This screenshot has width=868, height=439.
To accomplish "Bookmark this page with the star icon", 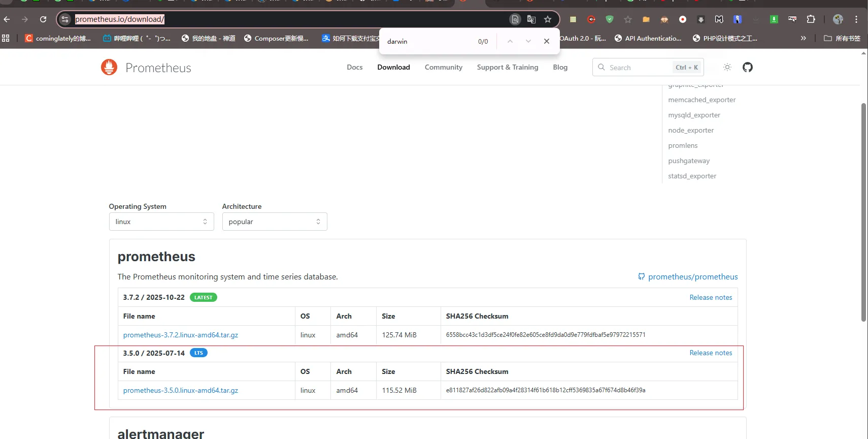I will (x=548, y=19).
